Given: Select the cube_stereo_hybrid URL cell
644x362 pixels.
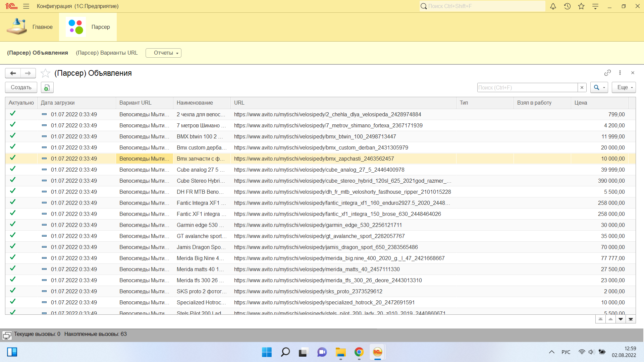Looking at the screenshot, I should 343,181.
